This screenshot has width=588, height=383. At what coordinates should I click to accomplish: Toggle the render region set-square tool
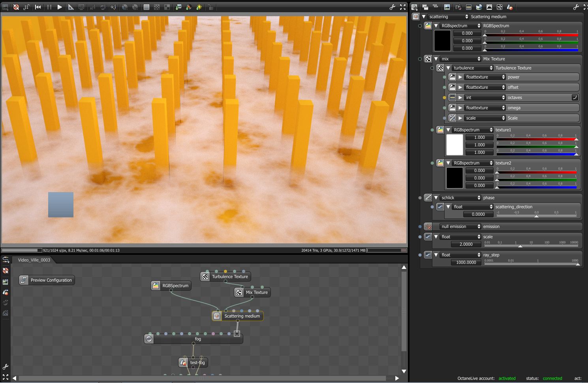tap(71, 7)
